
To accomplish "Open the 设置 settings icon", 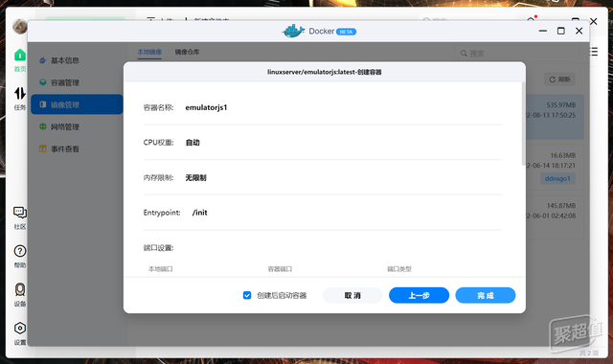I will click(x=20, y=329).
